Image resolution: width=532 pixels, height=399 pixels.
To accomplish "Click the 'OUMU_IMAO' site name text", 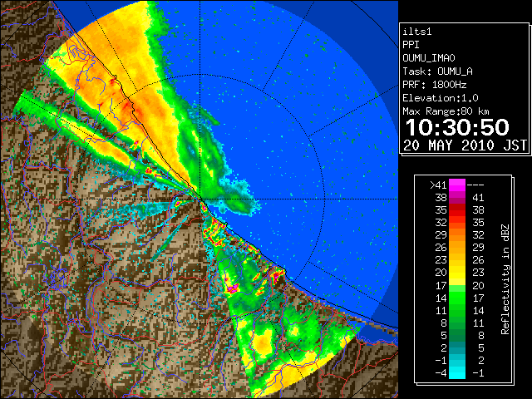I will coord(429,58).
